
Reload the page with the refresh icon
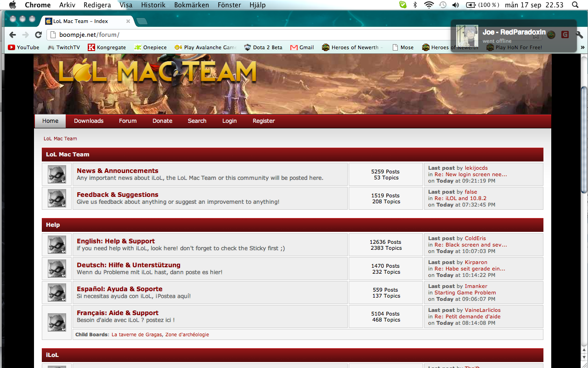pyautogui.click(x=39, y=34)
